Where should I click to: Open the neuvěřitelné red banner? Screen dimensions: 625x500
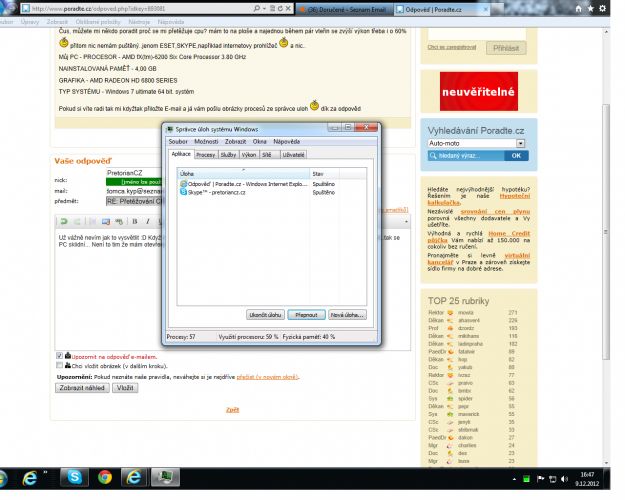click(x=479, y=91)
